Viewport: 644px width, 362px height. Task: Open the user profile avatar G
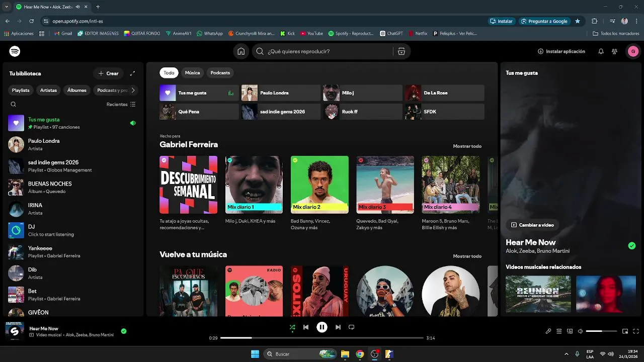pyautogui.click(x=633, y=51)
